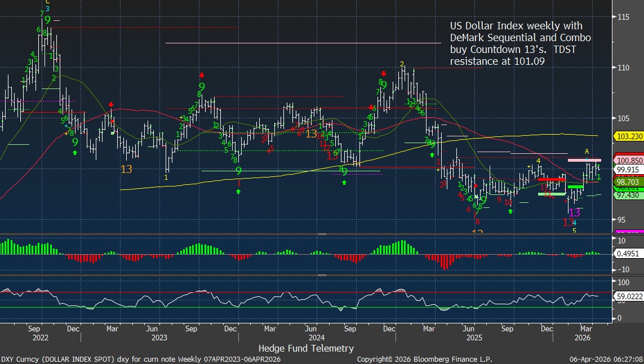The height and width of the screenshot is (364, 644).
Task: Click red down arrow above September 2023 peak
Action: (x=202, y=75)
